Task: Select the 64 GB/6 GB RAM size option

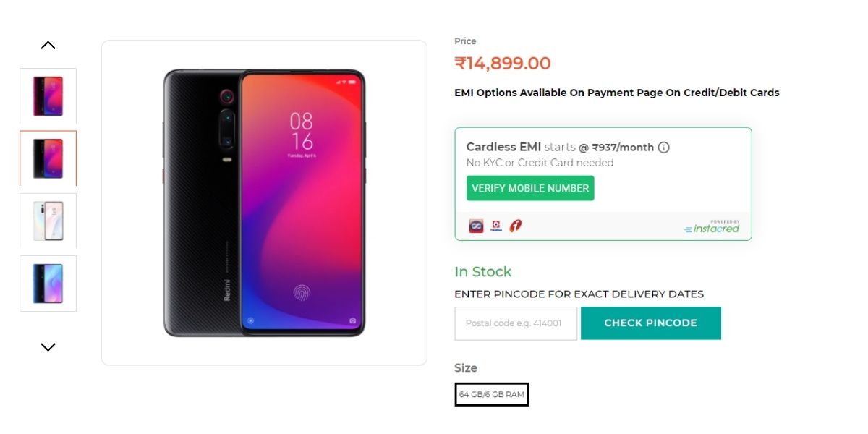Action: [x=491, y=394]
